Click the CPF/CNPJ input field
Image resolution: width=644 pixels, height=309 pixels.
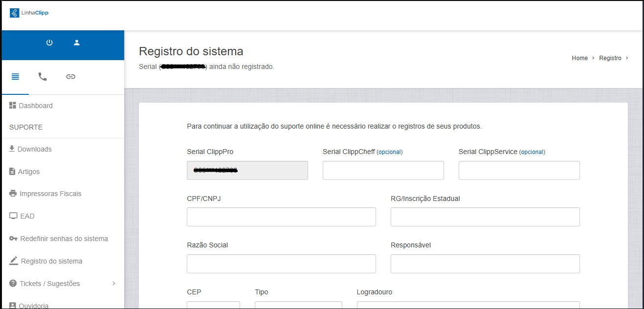pyautogui.click(x=281, y=217)
